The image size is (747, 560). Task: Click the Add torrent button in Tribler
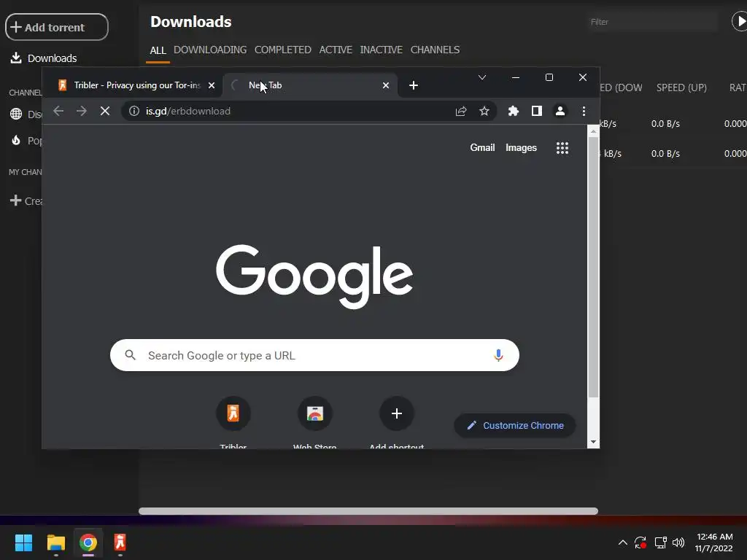[57, 27]
